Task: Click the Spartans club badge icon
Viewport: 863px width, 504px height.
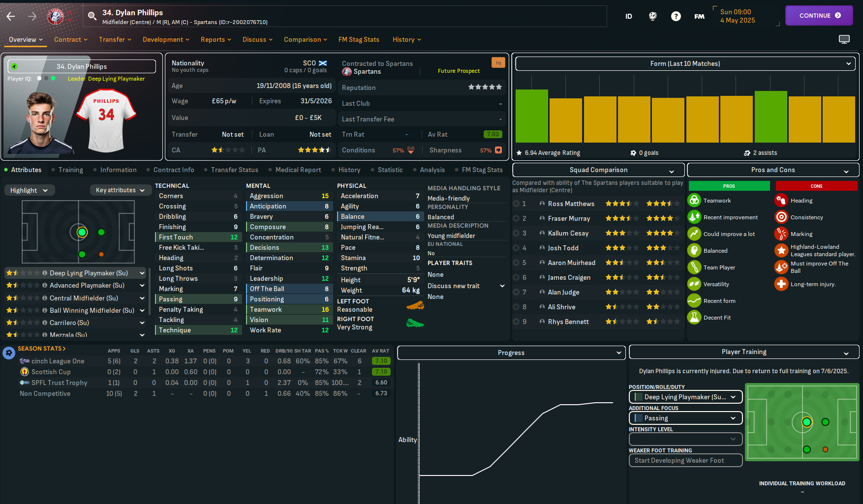Action: click(x=55, y=16)
